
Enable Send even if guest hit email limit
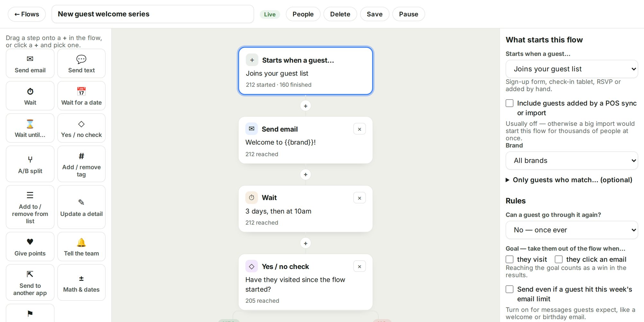[x=509, y=289]
